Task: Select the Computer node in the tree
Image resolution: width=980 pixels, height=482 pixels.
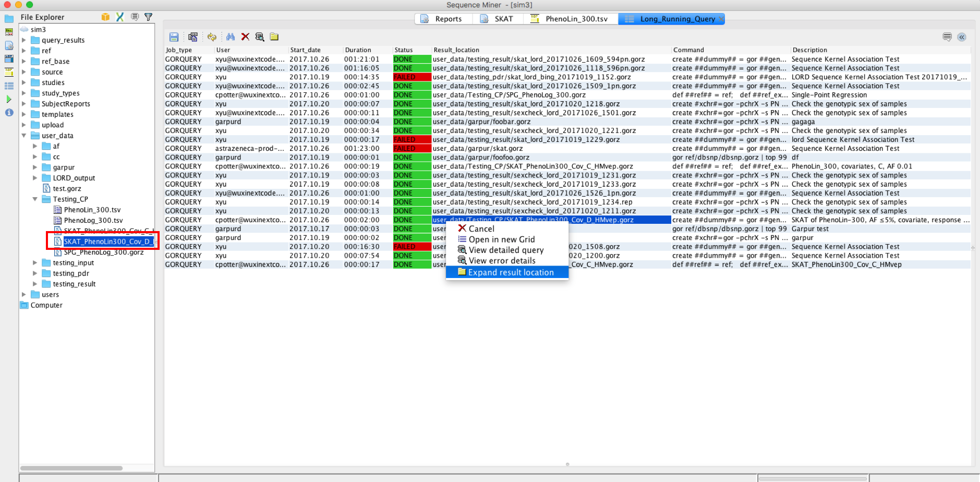Action: tap(46, 306)
